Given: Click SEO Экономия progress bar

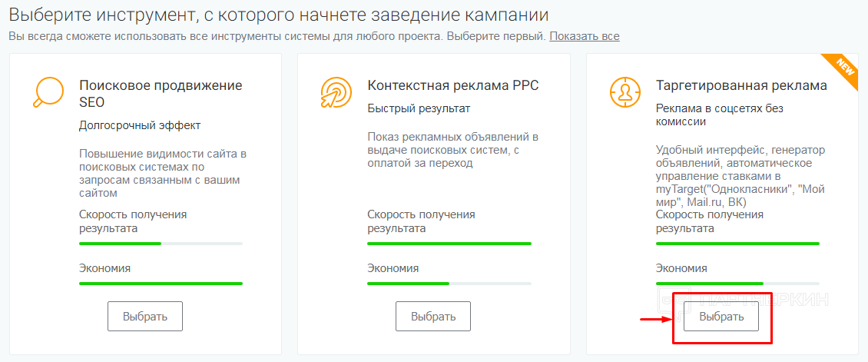Looking at the screenshot, I should point(161,283).
